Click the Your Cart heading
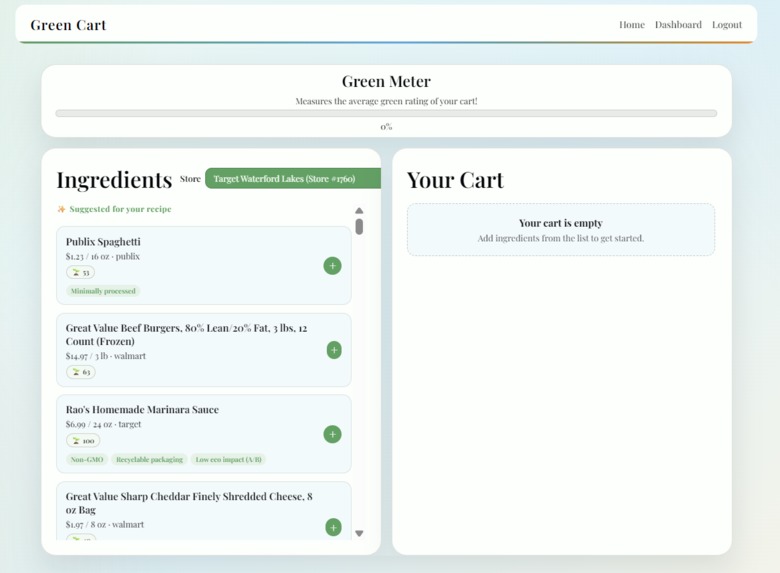 [455, 180]
